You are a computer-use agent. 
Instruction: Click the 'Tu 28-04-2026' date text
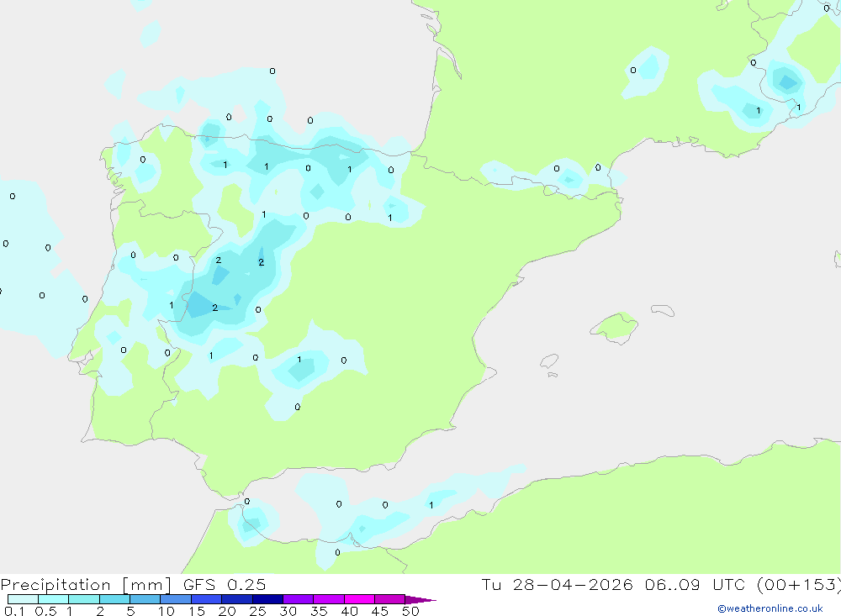[558, 585]
